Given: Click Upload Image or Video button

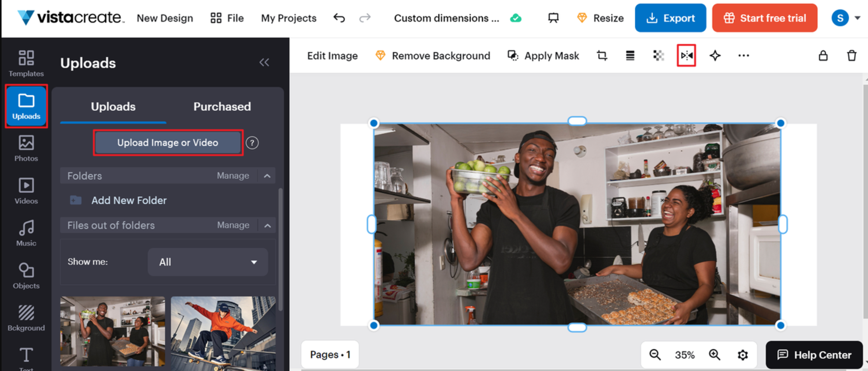Looking at the screenshot, I should (168, 143).
